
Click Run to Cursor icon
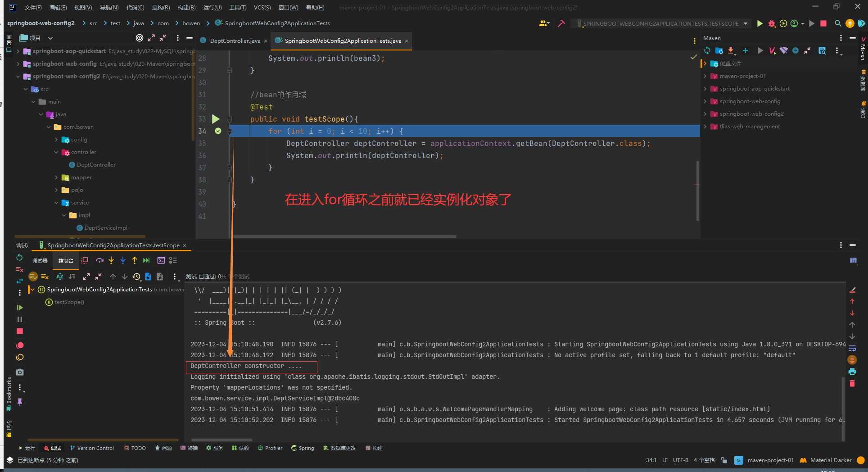click(146, 260)
